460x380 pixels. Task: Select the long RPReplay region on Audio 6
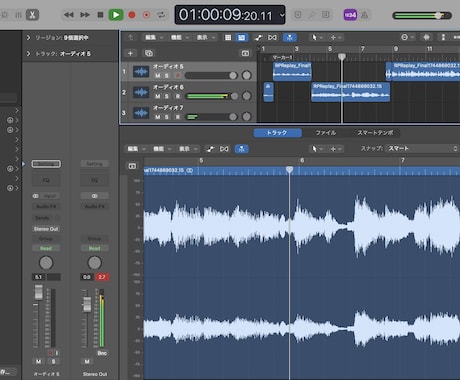351,92
